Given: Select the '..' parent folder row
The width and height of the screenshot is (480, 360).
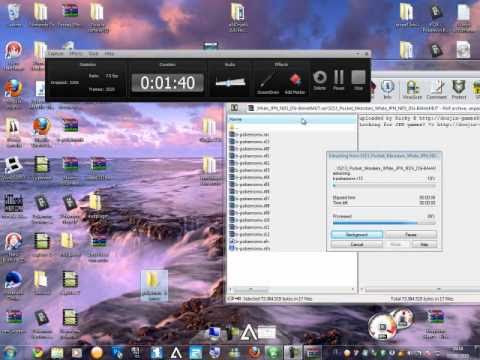Looking at the screenshot, I should tap(292, 127).
